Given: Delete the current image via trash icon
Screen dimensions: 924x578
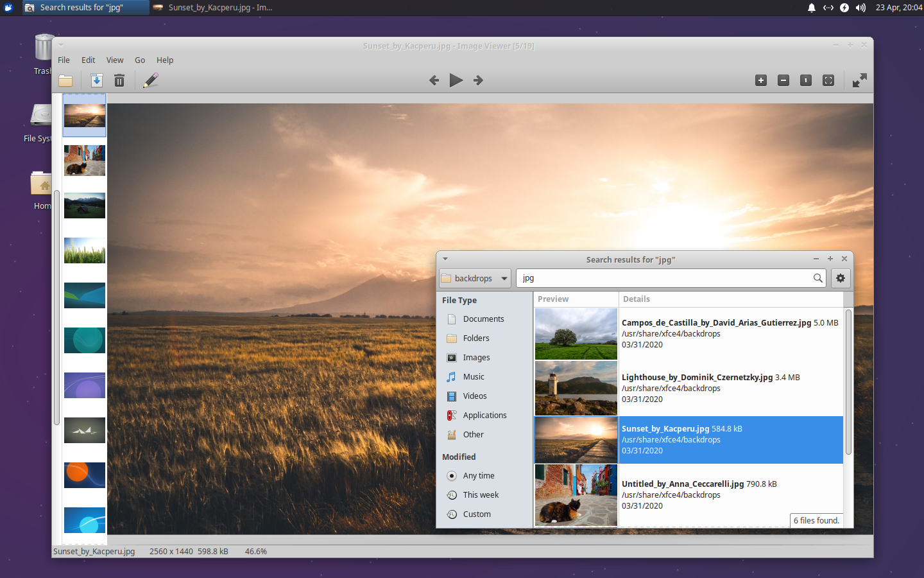Looking at the screenshot, I should click(x=119, y=80).
